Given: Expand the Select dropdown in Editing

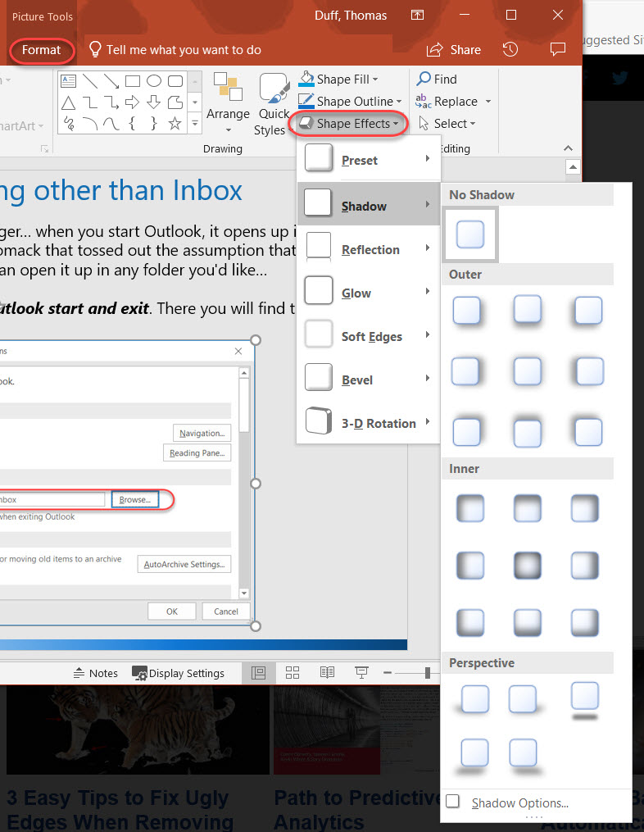Looking at the screenshot, I should [x=447, y=124].
